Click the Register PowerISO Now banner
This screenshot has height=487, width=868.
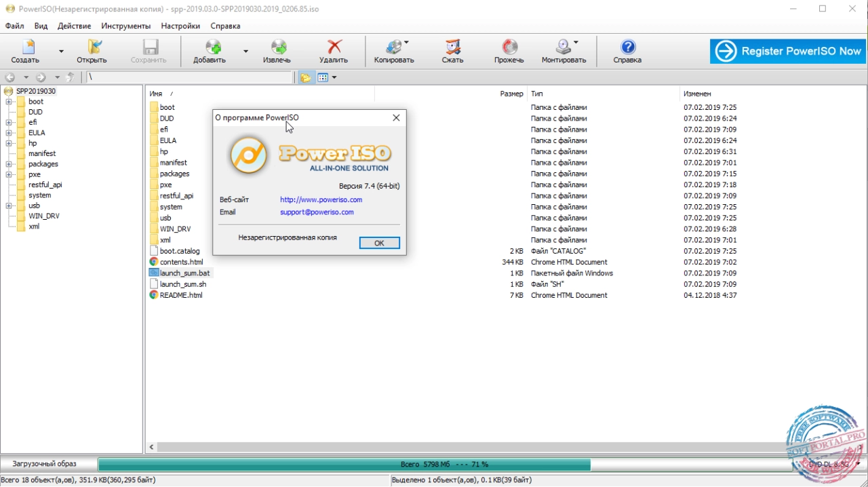(788, 51)
